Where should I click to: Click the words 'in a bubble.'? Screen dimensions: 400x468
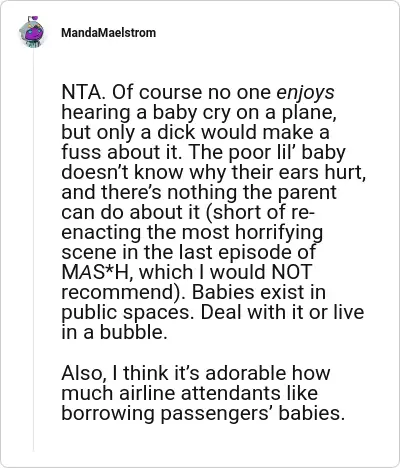click(x=114, y=332)
